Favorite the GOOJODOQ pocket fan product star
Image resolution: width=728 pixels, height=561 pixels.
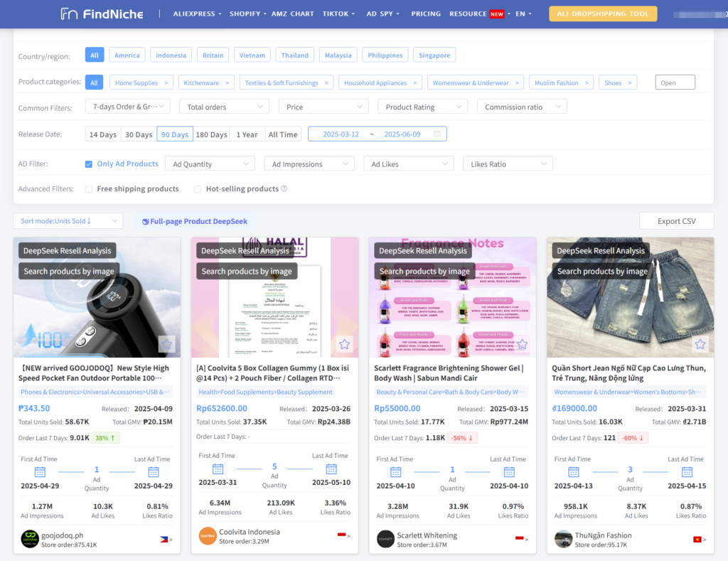pos(166,344)
